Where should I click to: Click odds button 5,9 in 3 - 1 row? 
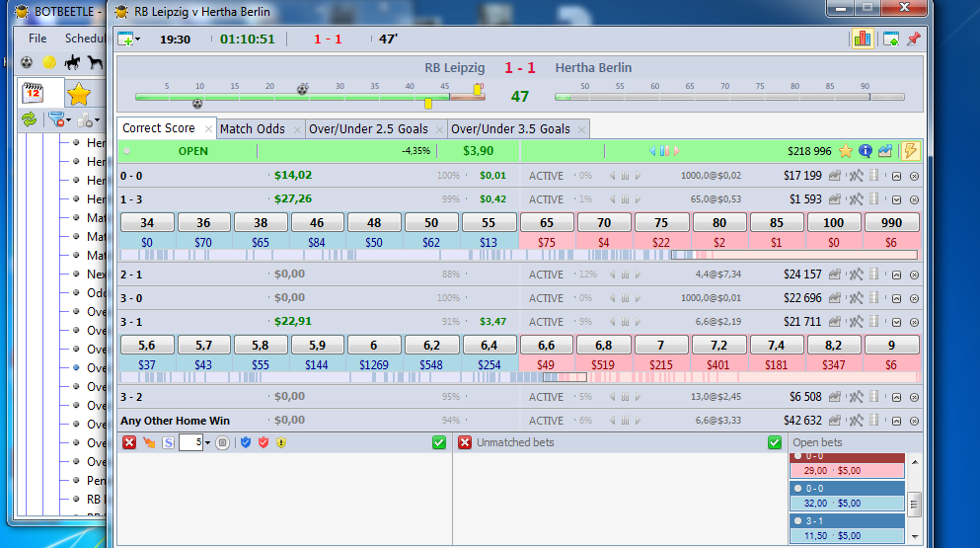click(x=317, y=345)
